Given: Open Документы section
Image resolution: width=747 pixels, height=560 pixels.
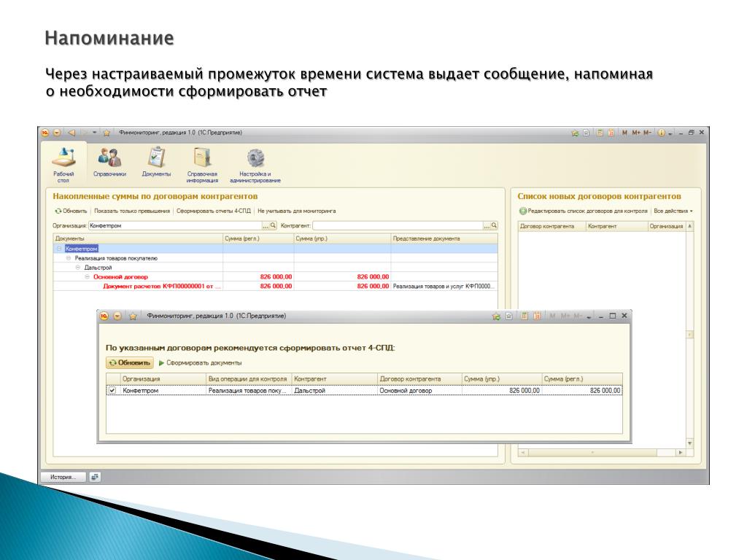Looking at the screenshot, I should point(156,163).
